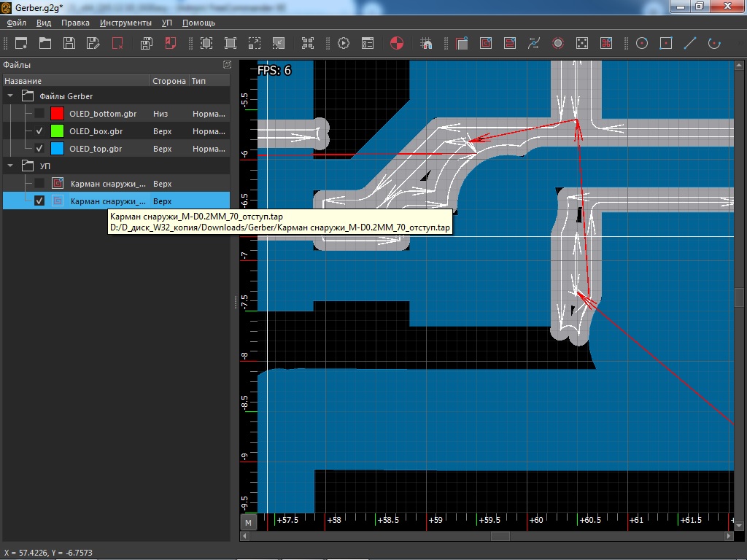Uncheck the OLED_top.gbr layer checkbox
The image size is (747, 560).
pyautogui.click(x=39, y=149)
